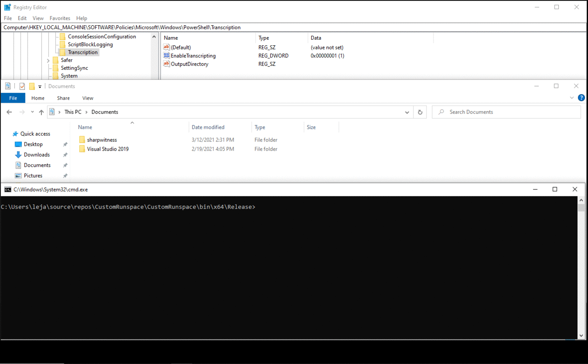Click This PC in the Explorer breadcrumb
The width and height of the screenshot is (588, 364).
point(73,112)
